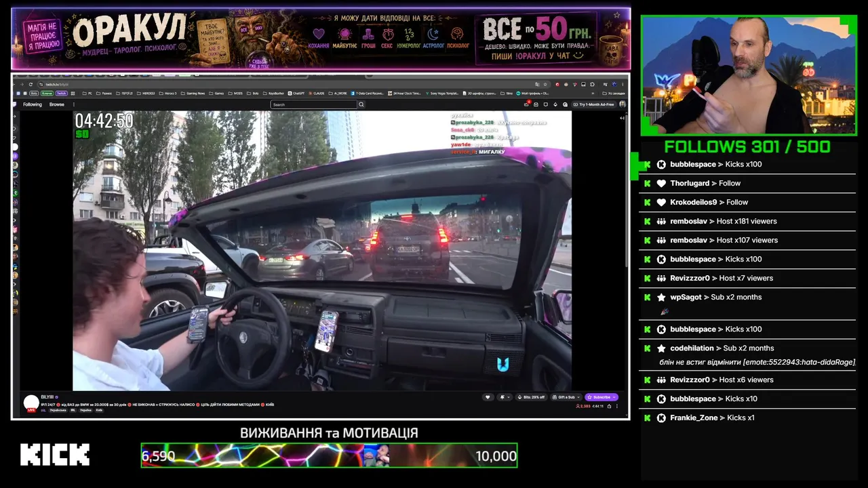
Task: Click the Українська stream tag
Action: (57, 410)
